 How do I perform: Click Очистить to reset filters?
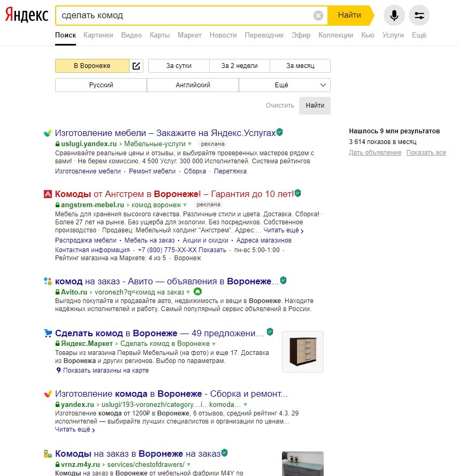coord(280,105)
